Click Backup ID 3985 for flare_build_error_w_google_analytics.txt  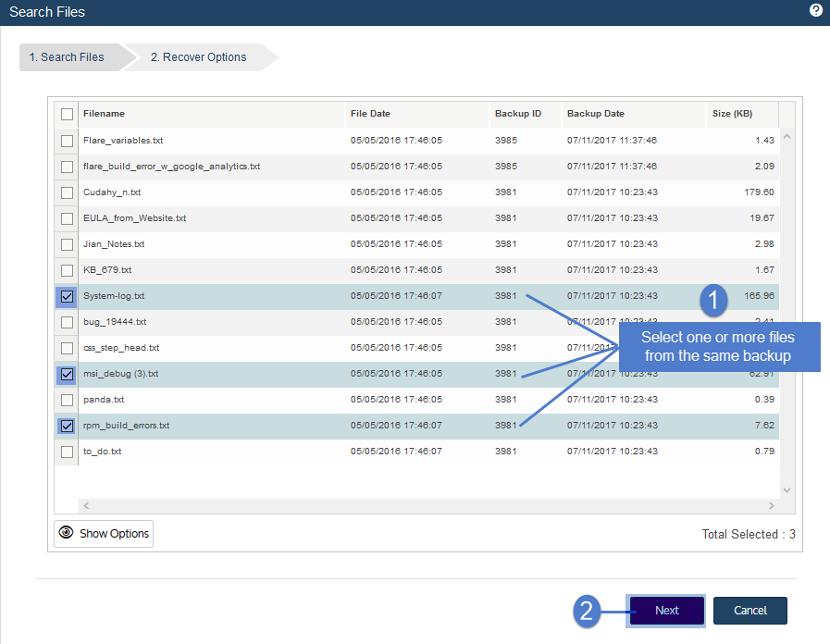pyautogui.click(x=506, y=167)
